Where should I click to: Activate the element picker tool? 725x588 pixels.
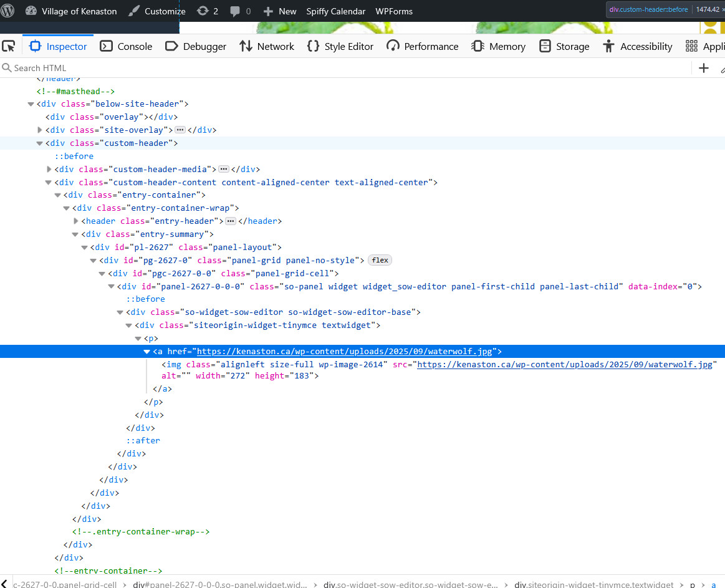click(x=9, y=46)
